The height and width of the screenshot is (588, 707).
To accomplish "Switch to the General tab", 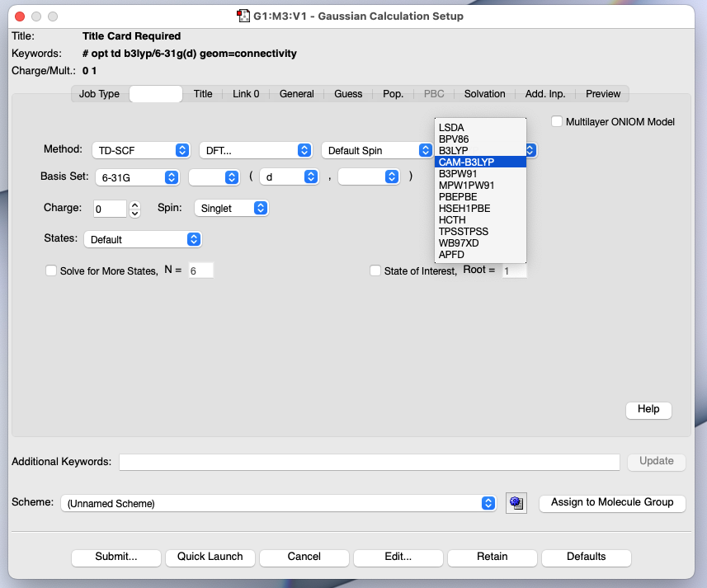I will (x=297, y=94).
